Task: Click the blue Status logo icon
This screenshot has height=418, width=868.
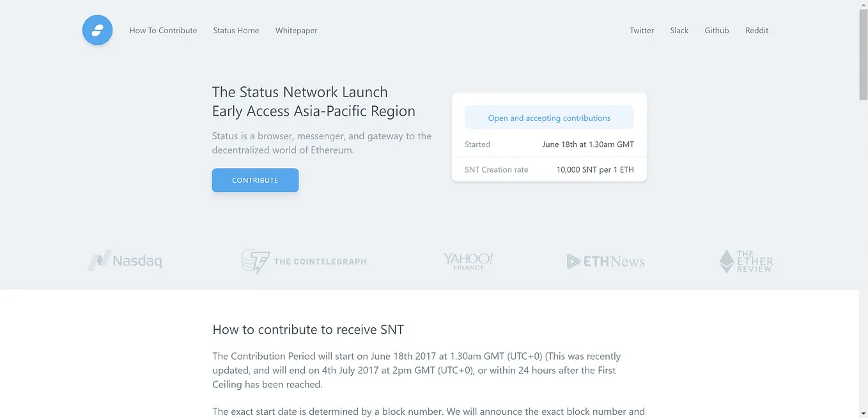Action: pos(98,30)
